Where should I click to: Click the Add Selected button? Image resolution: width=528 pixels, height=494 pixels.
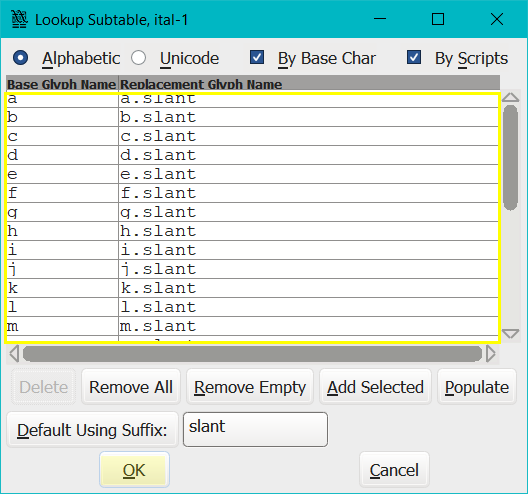[x=375, y=387]
